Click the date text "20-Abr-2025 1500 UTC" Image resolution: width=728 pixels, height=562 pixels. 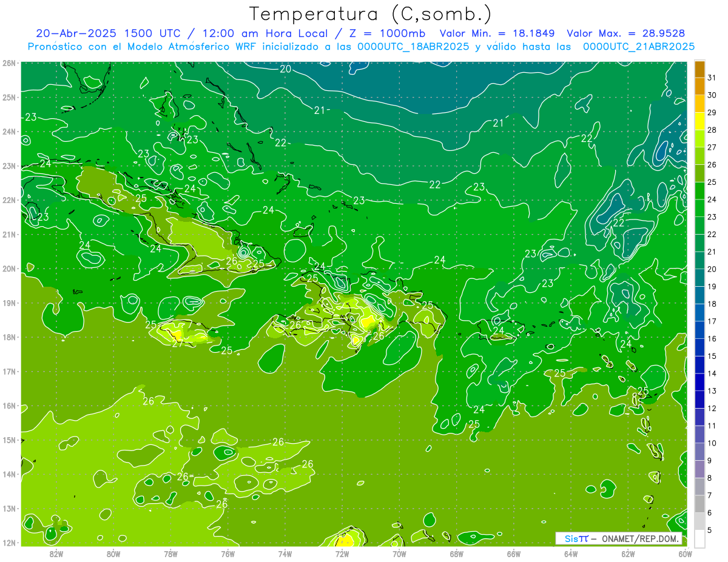tap(107, 33)
